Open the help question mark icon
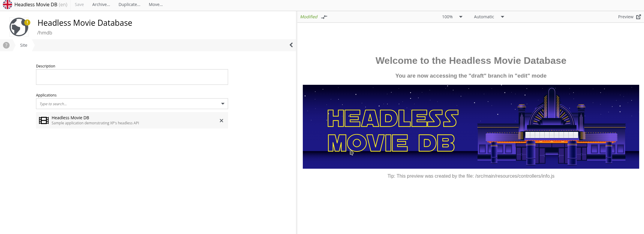 coord(6,45)
